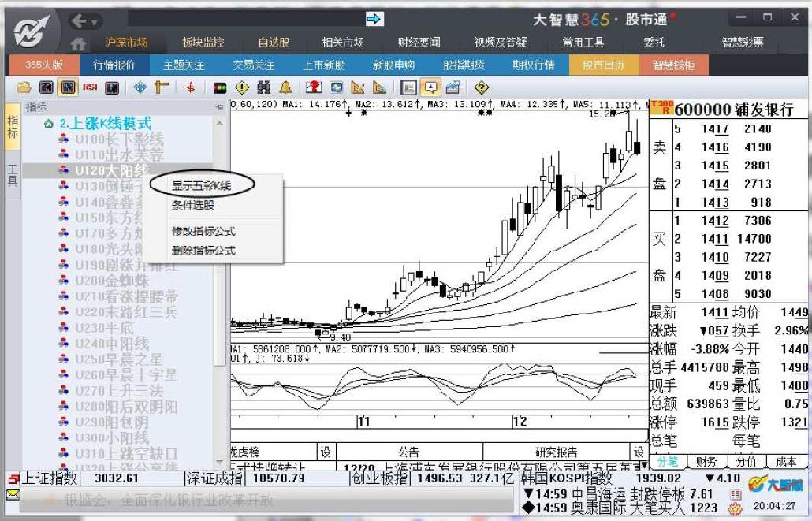Click the blue right arrow go button
The image size is (812, 521).
[x=374, y=19]
